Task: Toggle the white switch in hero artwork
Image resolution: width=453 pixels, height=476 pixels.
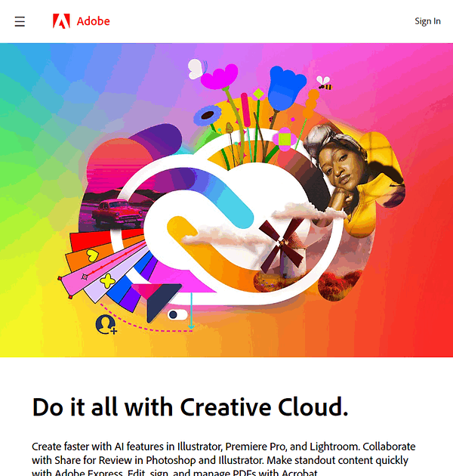Action: tap(177, 315)
